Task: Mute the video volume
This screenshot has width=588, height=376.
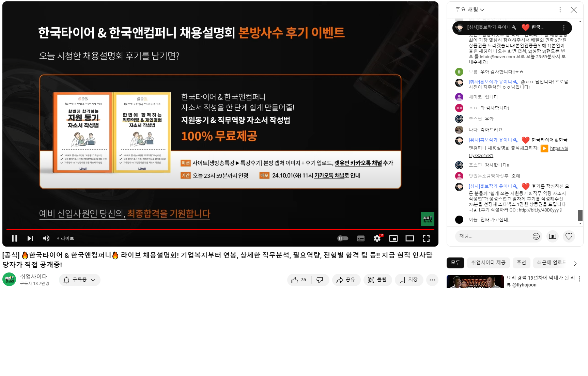Action: click(46, 238)
